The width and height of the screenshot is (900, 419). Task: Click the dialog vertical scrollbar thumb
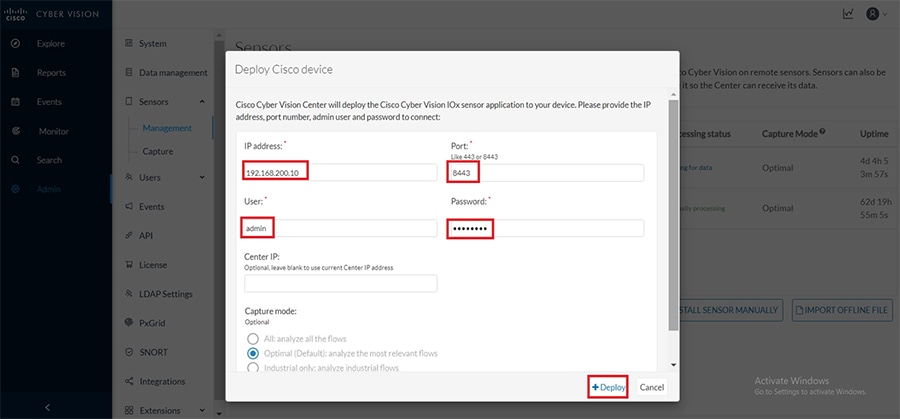tap(673, 215)
